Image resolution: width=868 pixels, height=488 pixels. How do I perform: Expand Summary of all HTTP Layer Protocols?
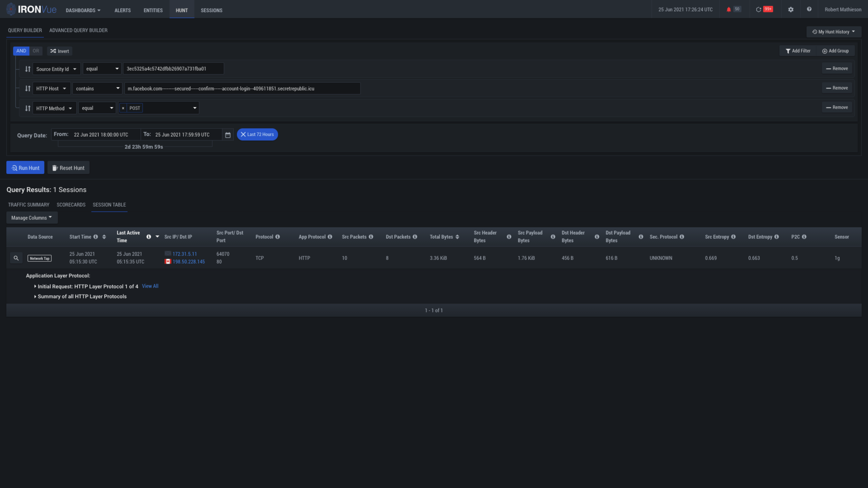pos(82,296)
